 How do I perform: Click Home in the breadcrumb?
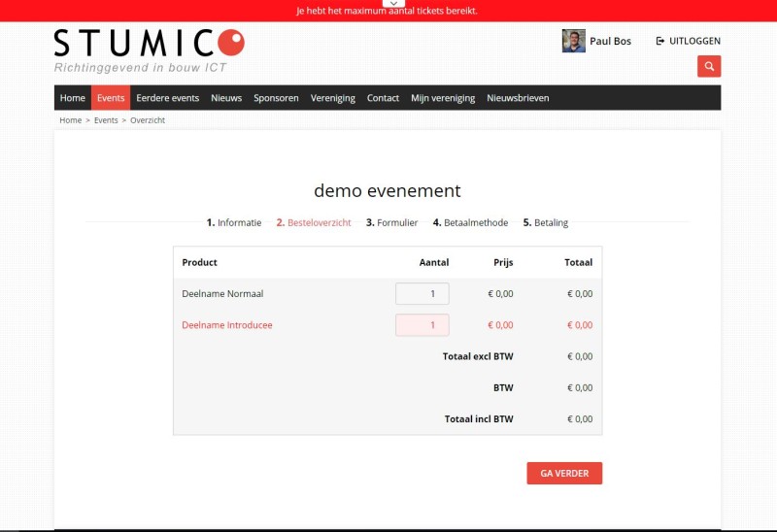pos(70,120)
